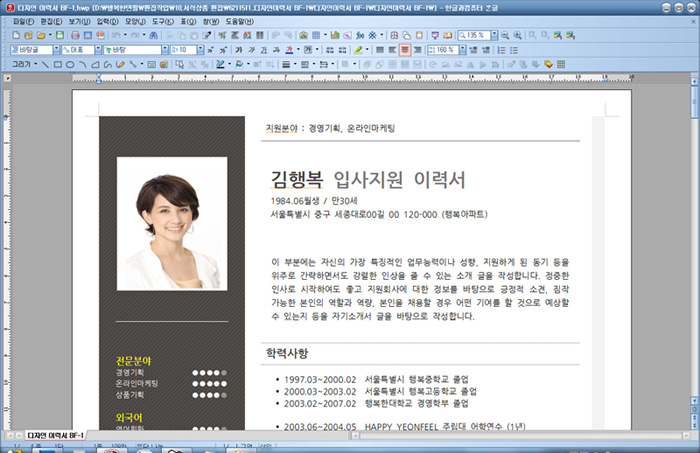Screen dimensions: 700x453
Task: Insert a chart with the bar chart icon
Action: coord(335,35)
